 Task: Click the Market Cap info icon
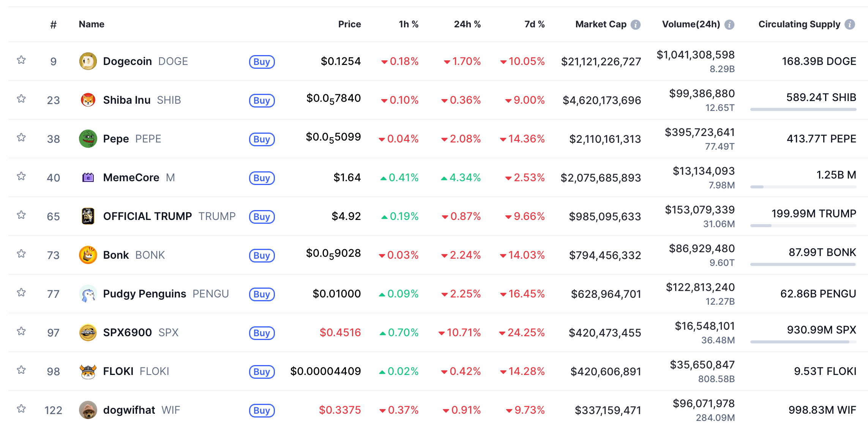tap(636, 25)
